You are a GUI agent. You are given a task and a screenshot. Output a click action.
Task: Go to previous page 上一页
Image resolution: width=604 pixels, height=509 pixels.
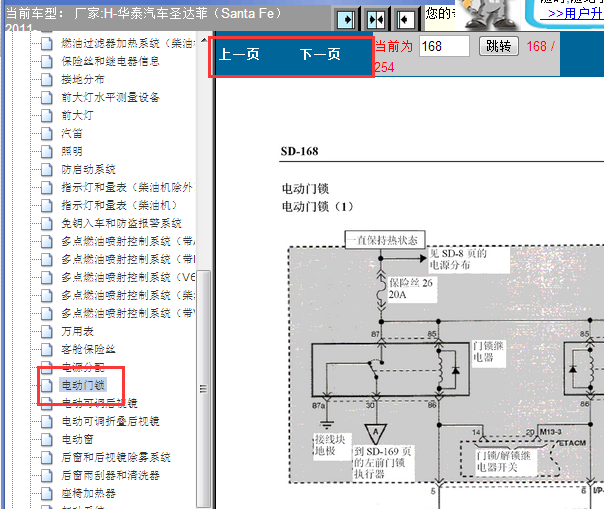(239, 54)
